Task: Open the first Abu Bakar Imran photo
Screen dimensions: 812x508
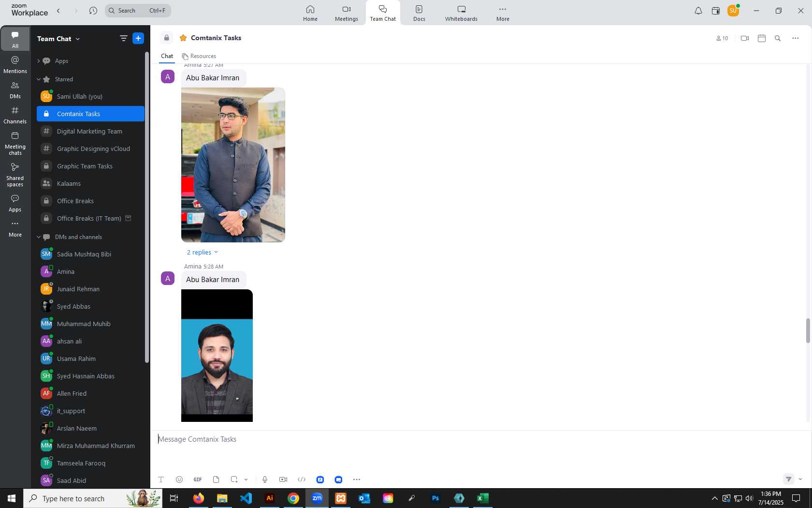Action: tap(233, 165)
